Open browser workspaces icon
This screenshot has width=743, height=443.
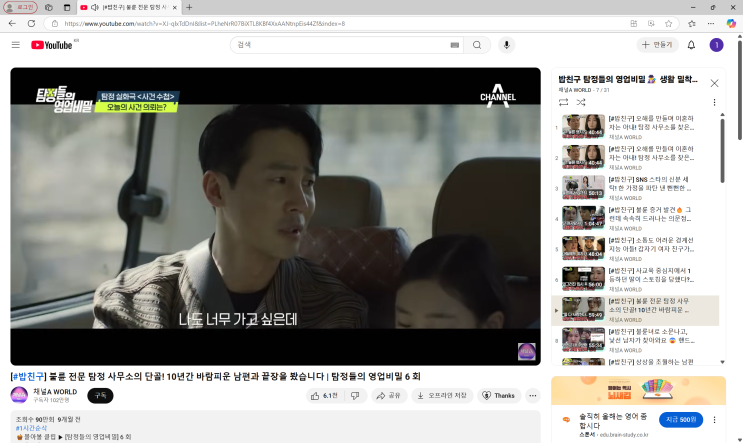[x=49, y=7]
